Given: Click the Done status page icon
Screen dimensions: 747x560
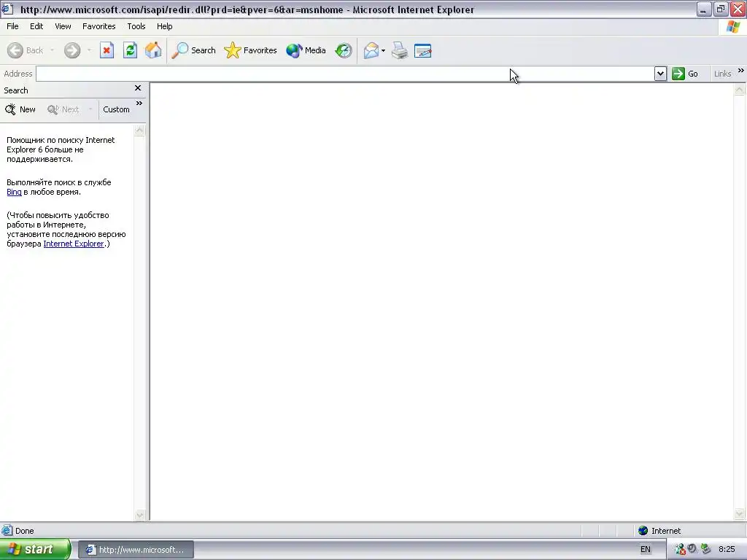Looking at the screenshot, I should point(7,531).
